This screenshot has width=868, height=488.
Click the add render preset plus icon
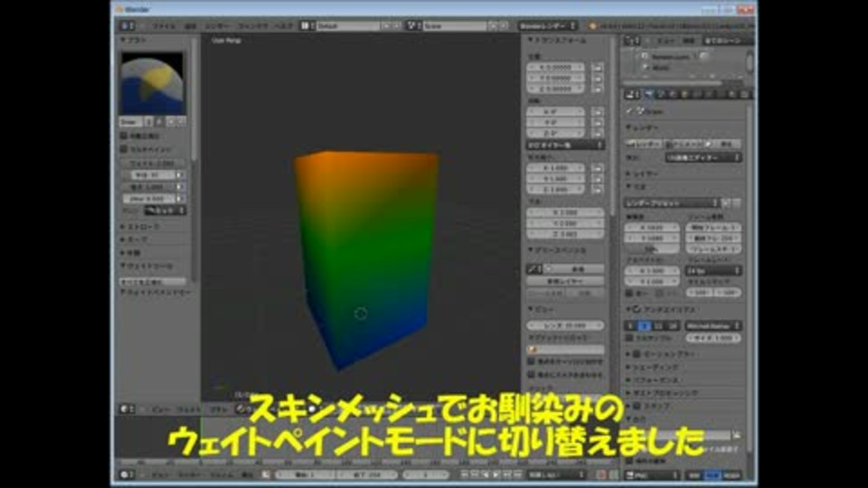[726, 203]
